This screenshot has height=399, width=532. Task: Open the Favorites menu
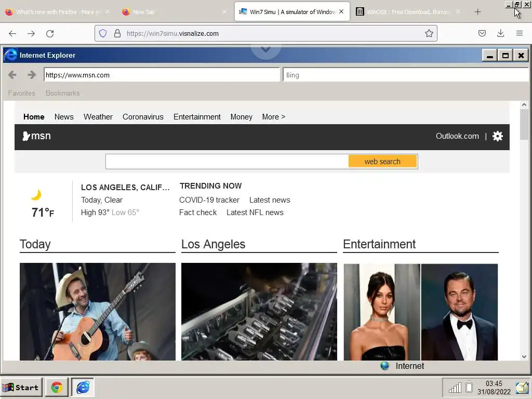[22, 93]
